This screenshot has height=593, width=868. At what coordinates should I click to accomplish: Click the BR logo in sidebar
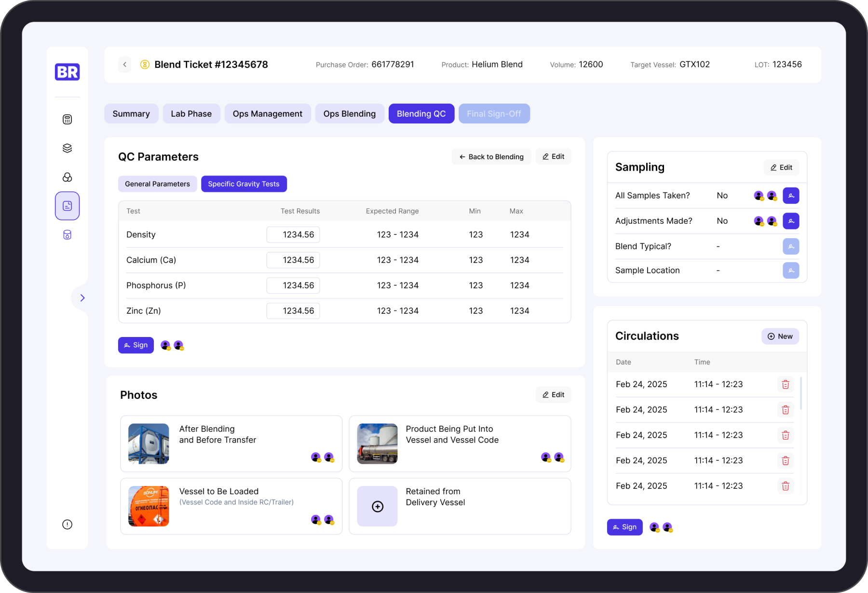pos(67,72)
